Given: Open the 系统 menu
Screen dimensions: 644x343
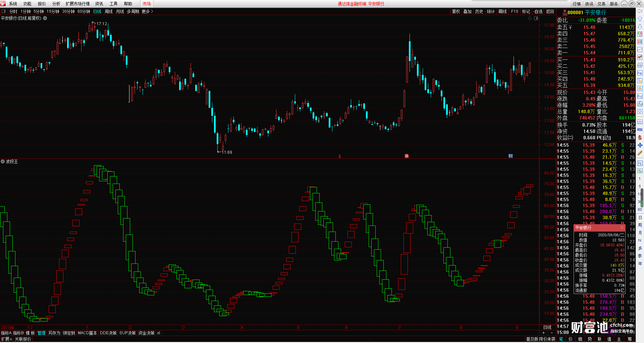Looking at the screenshot, I should [x=13, y=4].
